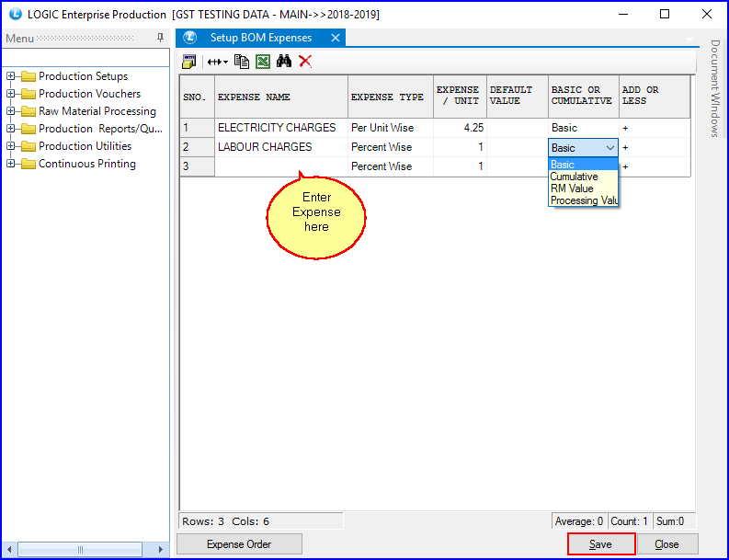This screenshot has height=560, width=729.
Task: Click the red X delete toolbar icon
Action: pos(305,61)
